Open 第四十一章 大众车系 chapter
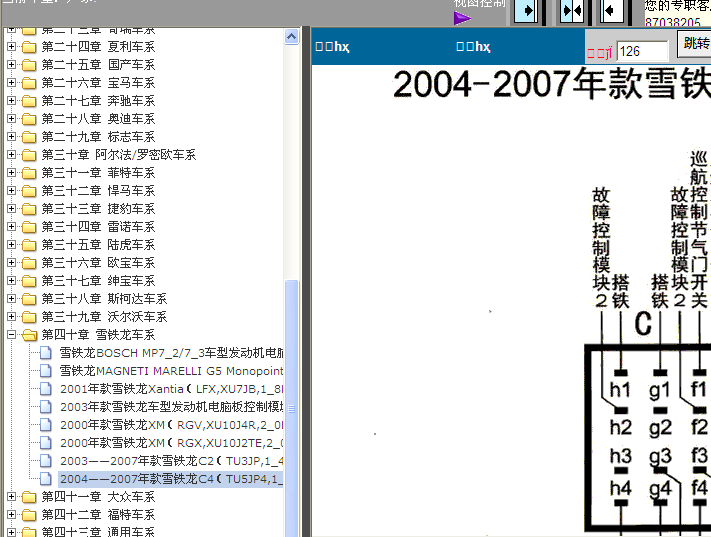 click(x=98, y=497)
